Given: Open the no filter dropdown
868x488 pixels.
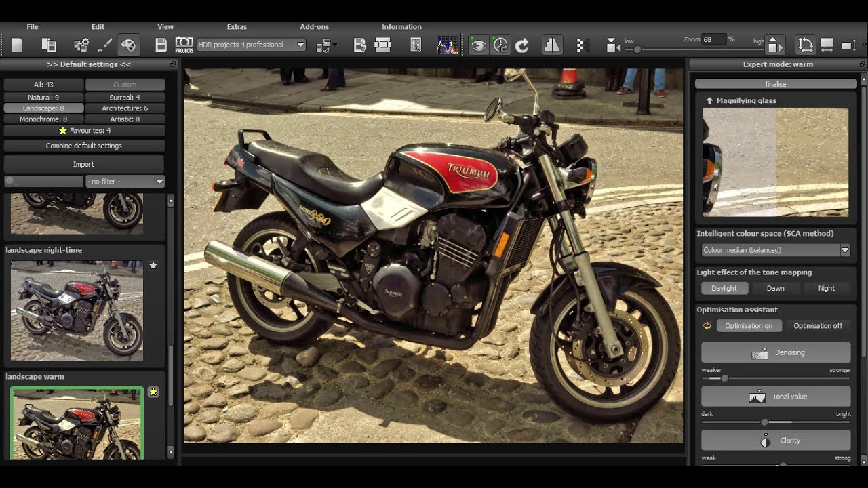Looking at the screenshot, I should (125, 182).
